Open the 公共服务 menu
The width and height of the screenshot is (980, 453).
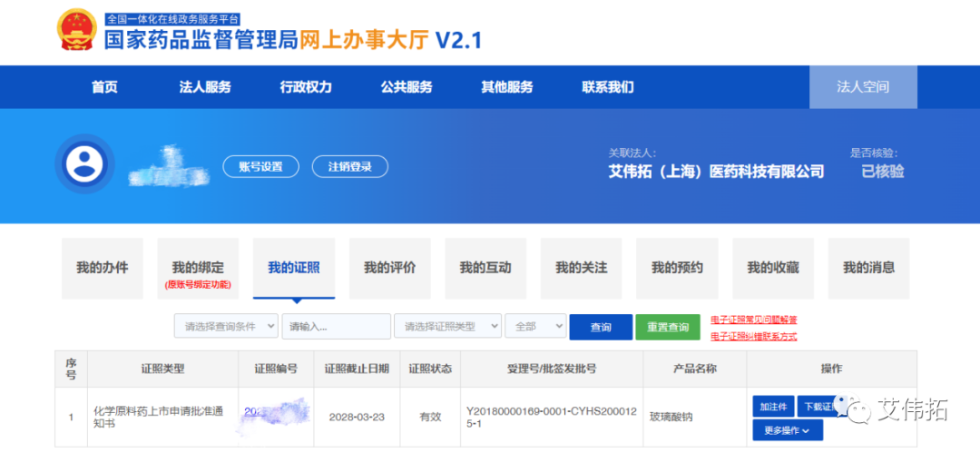pyautogui.click(x=407, y=87)
